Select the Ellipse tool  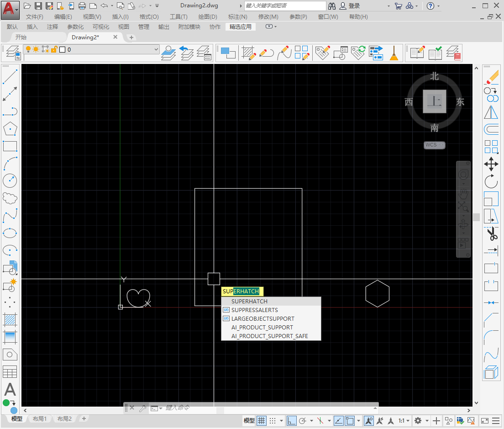pos(10,233)
